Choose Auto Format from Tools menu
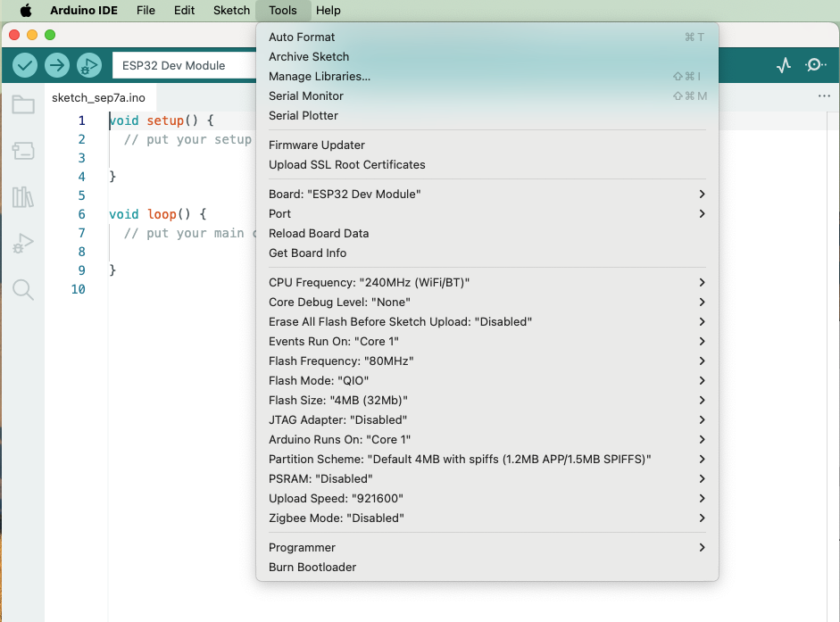The image size is (840, 622). coord(487,37)
